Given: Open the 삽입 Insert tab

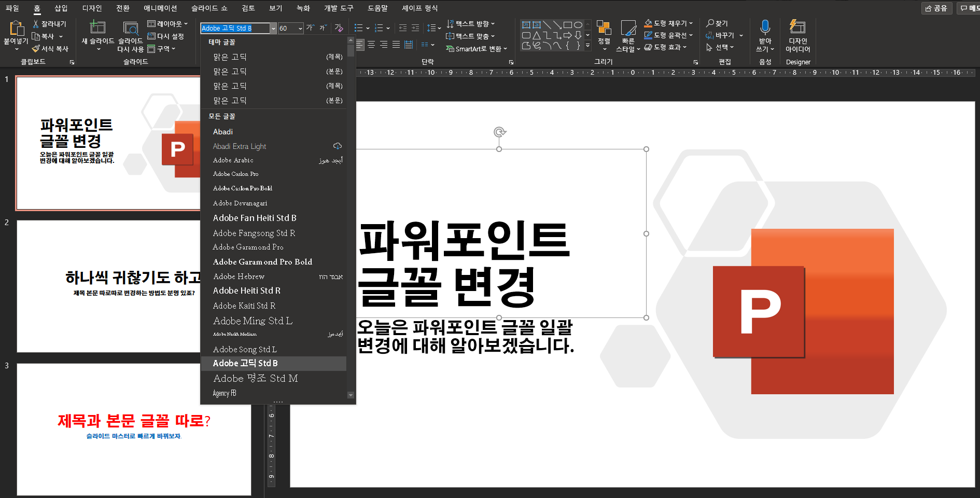Looking at the screenshot, I should click(61, 8).
